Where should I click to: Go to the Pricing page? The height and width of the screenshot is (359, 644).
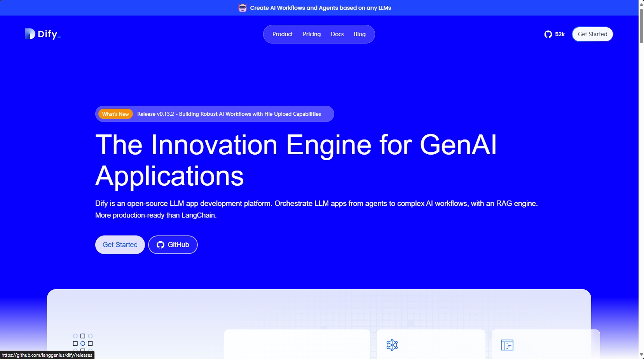312,34
